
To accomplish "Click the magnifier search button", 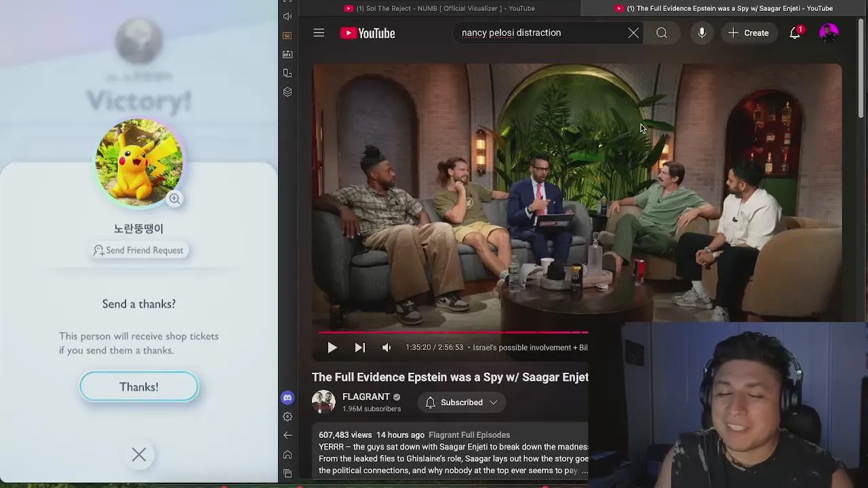I will click(x=662, y=33).
